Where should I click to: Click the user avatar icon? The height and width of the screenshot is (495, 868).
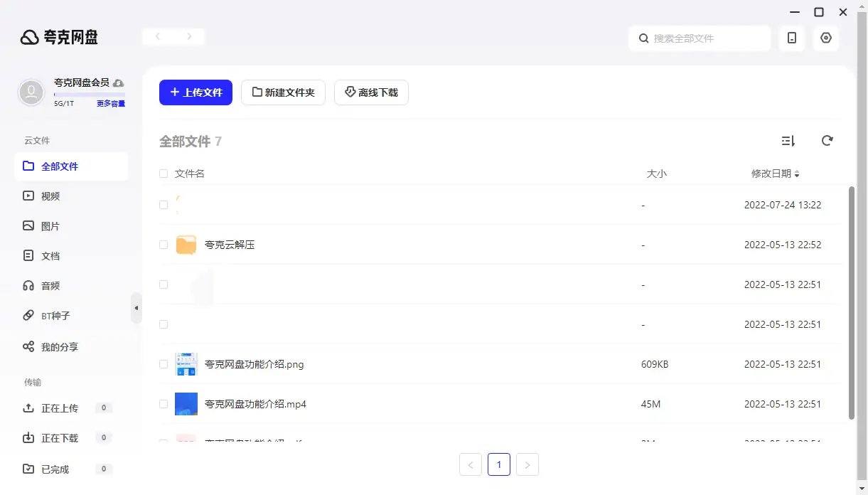[x=31, y=92]
